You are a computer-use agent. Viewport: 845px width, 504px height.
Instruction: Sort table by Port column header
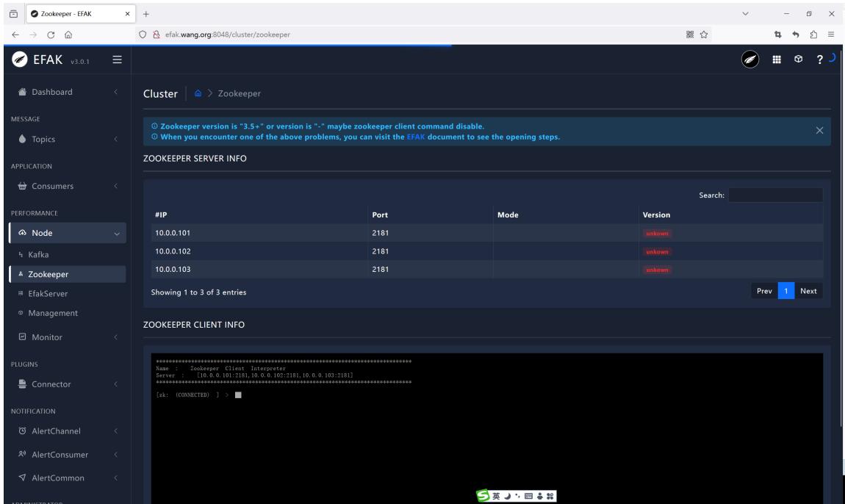[430, 215]
